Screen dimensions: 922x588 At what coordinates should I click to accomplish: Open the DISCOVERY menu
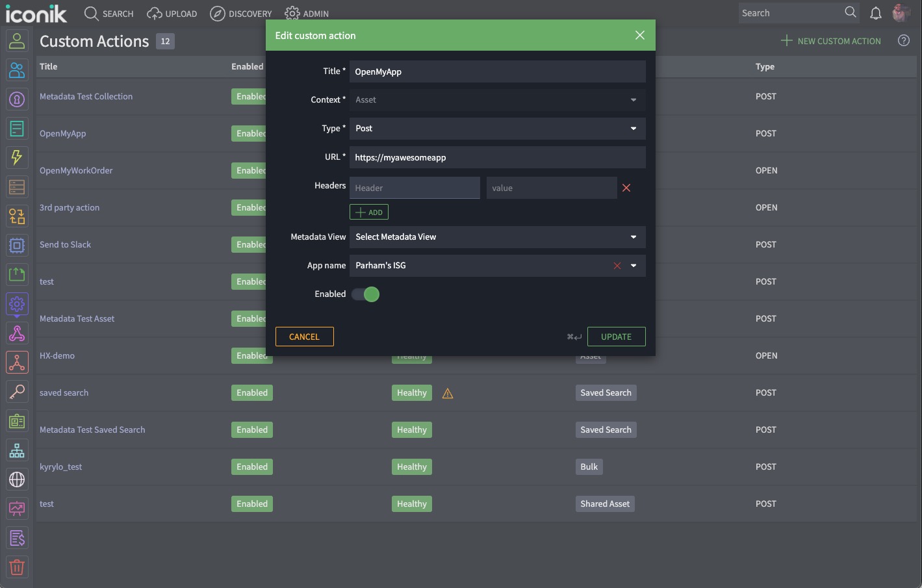240,13
